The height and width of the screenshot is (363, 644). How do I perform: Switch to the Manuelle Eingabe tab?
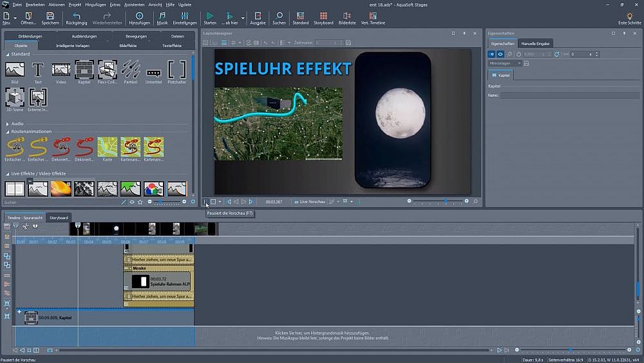pos(536,43)
